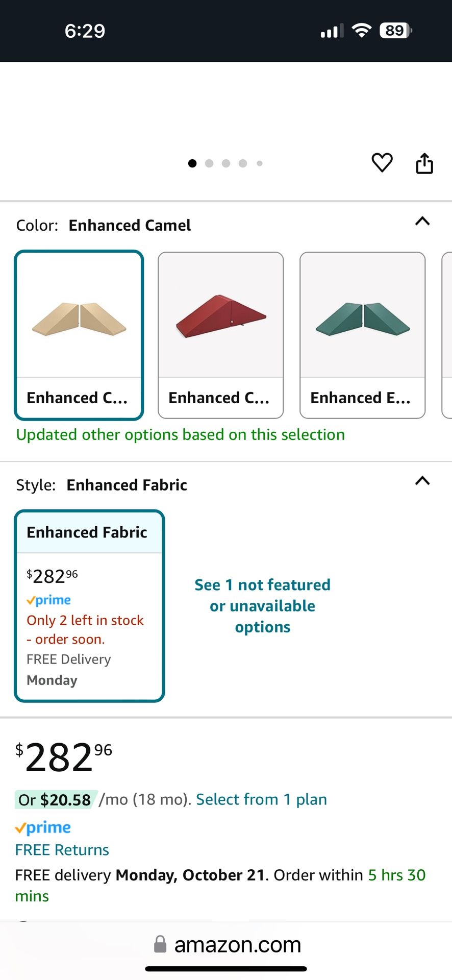Open 'Select from 1 plan' link
Viewport: 452px width, 980px height.
tap(261, 799)
